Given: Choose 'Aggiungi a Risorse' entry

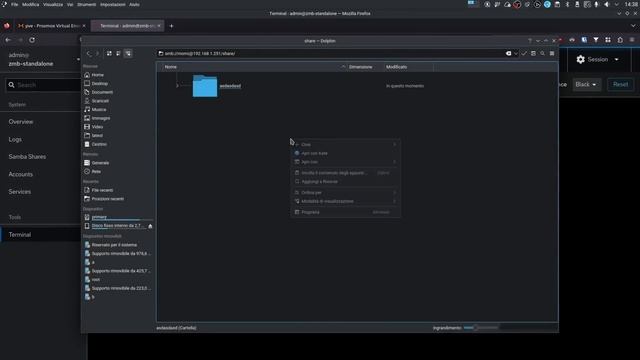Looking at the screenshot, I should 345,182.
